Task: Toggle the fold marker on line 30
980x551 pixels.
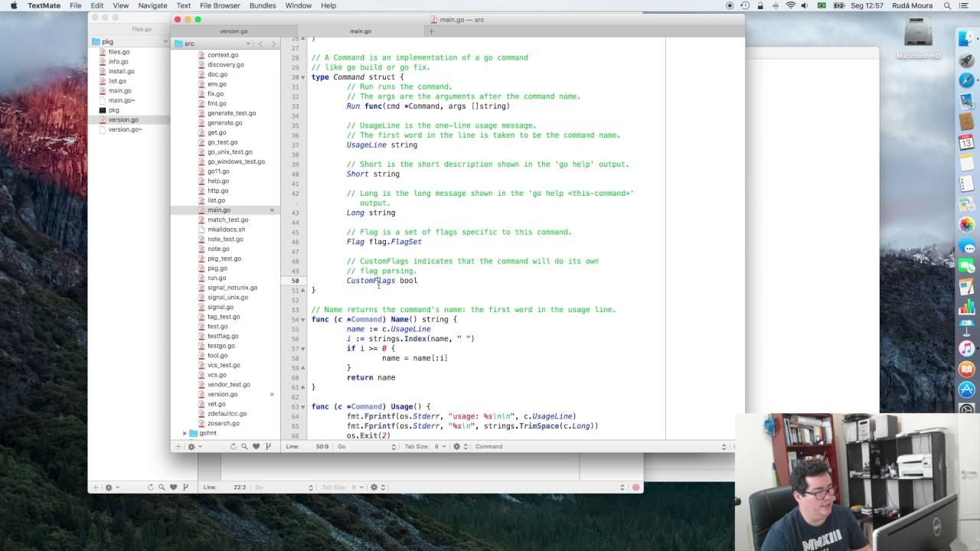Action: 303,77
